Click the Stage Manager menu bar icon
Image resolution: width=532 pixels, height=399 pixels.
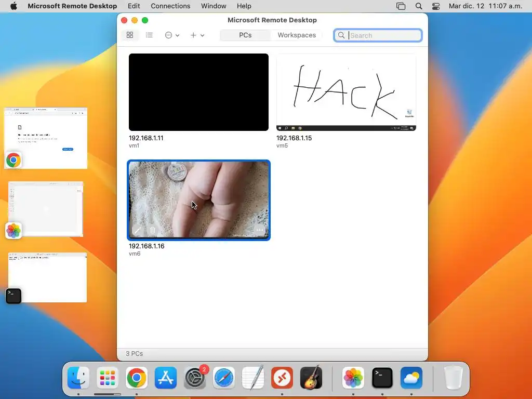click(x=401, y=6)
